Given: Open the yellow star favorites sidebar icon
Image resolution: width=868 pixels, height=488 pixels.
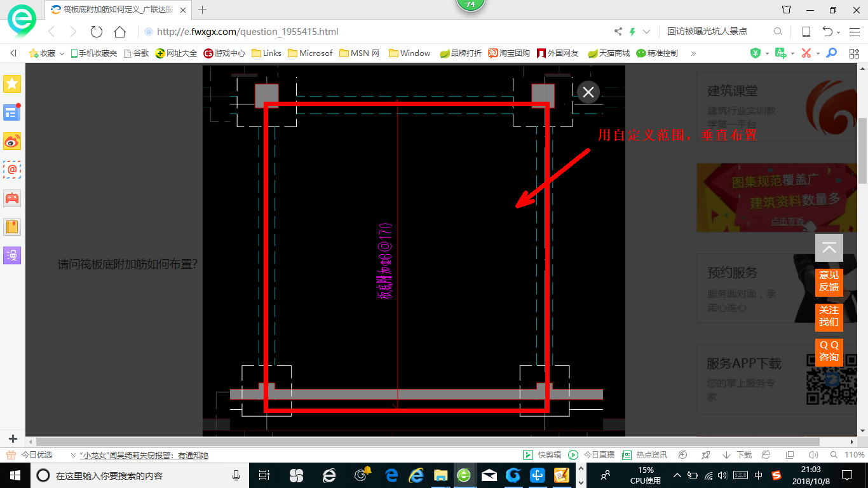Looking at the screenshot, I should (x=12, y=84).
